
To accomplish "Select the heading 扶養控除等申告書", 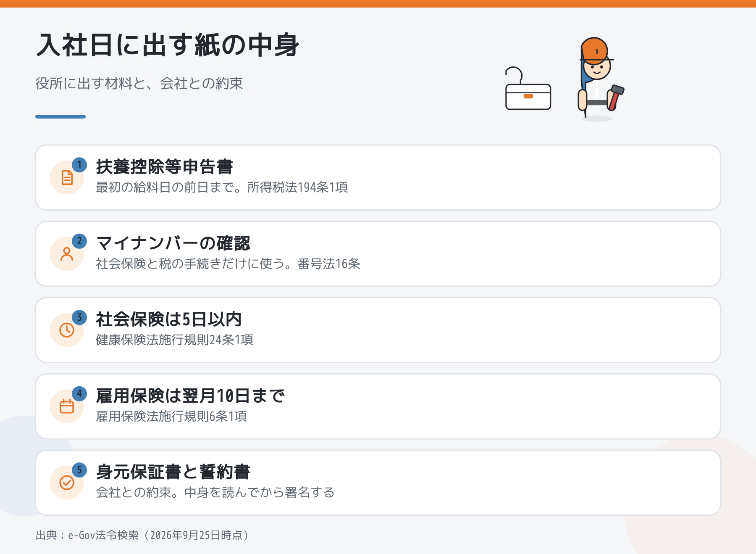I will [164, 167].
